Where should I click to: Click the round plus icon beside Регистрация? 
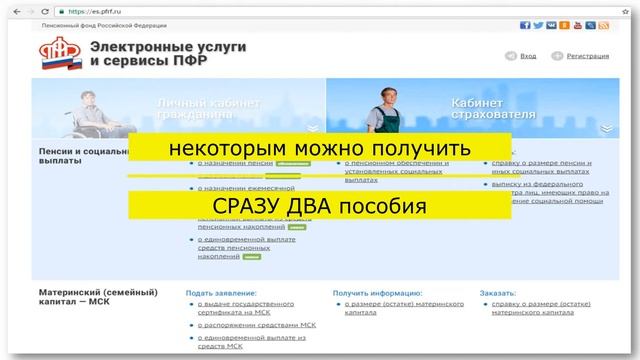pos(557,56)
